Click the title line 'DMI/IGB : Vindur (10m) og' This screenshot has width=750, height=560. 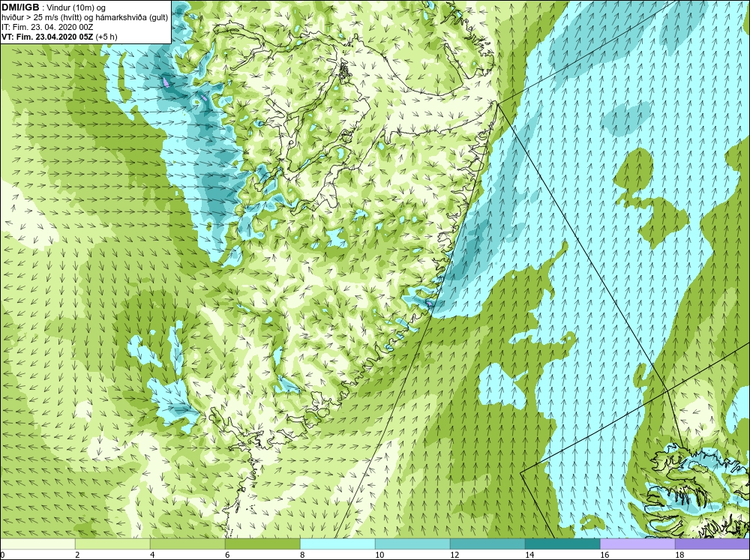pyautogui.click(x=54, y=7)
